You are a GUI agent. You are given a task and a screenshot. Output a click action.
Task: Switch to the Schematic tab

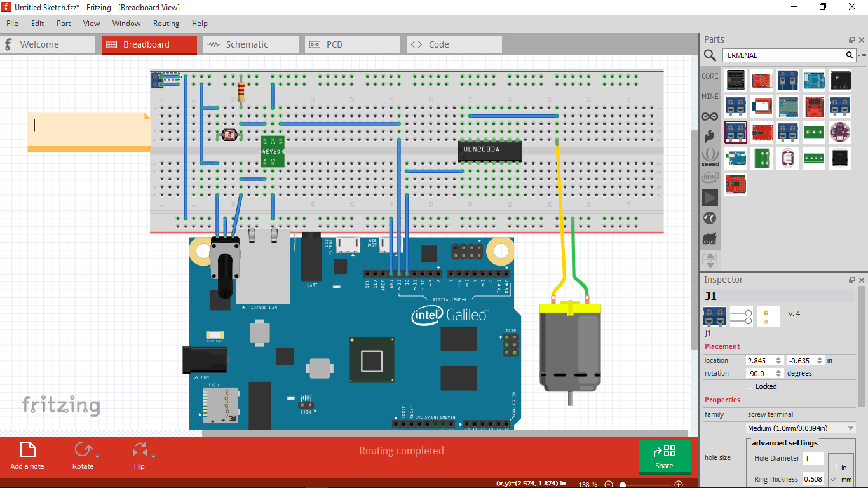pos(251,44)
